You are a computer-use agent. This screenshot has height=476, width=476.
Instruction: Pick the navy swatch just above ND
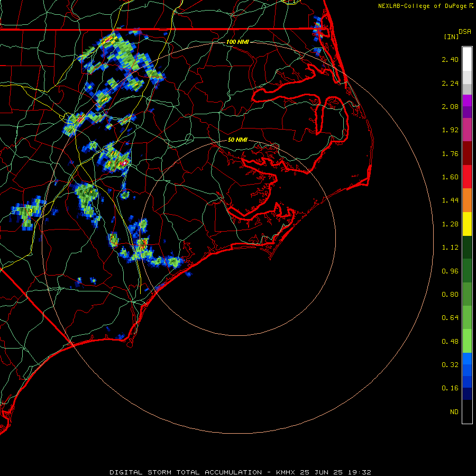coord(467,394)
